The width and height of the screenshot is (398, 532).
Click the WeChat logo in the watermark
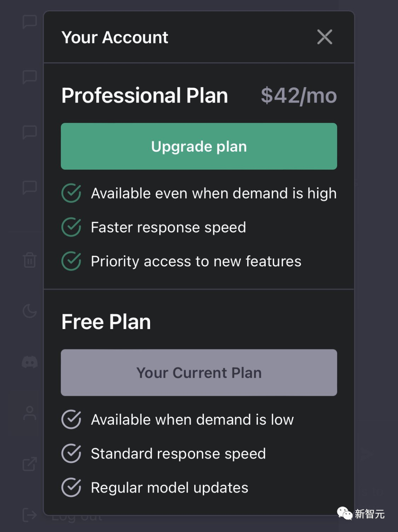345,513
